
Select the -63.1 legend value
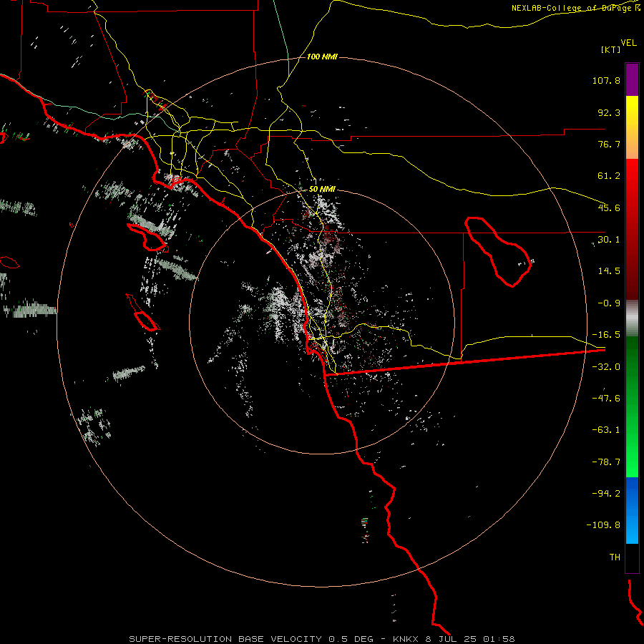point(606,430)
